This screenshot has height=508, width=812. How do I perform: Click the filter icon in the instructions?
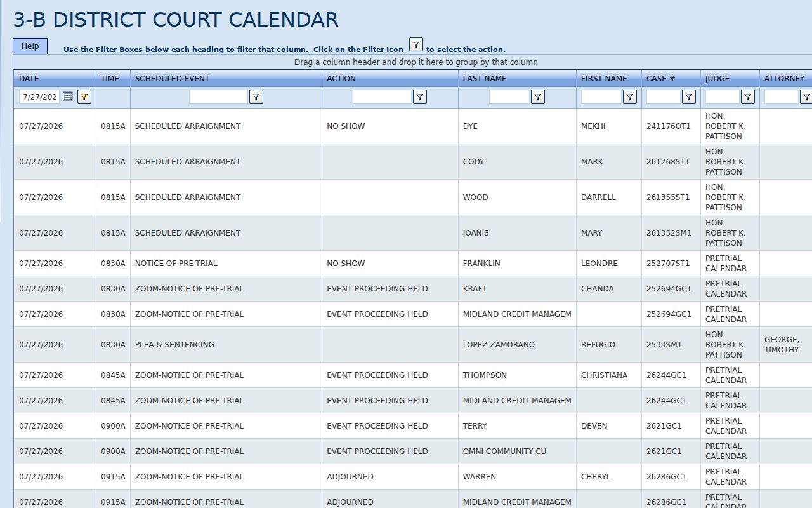coord(416,44)
